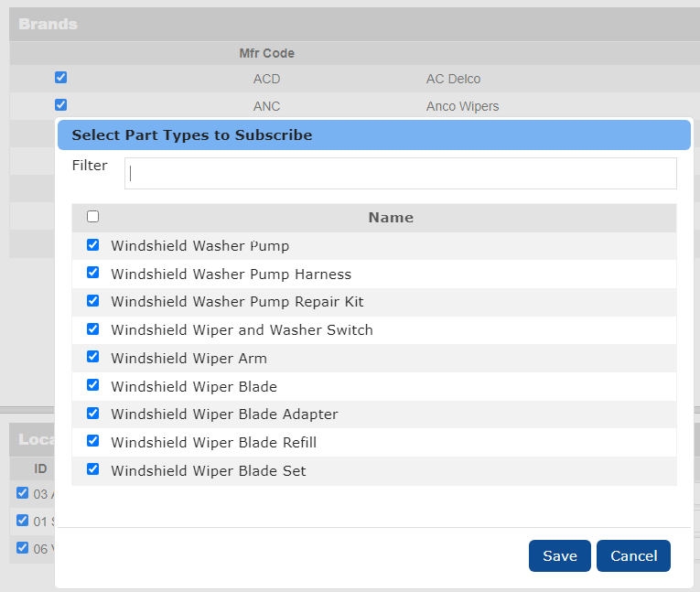The height and width of the screenshot is (592, 700).
Task: Uncheck the Windshield Wiper Blade checkbox
Action: tap(92, 385)
